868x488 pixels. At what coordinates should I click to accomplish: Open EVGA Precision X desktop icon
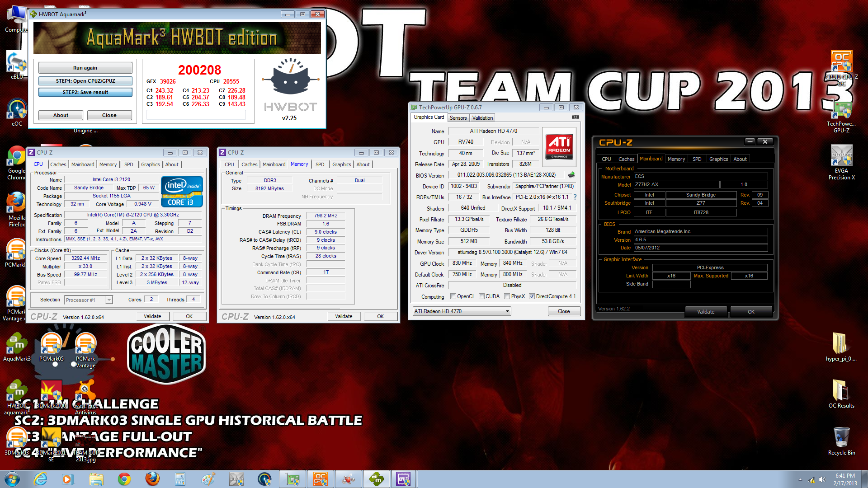coord(841,163)
